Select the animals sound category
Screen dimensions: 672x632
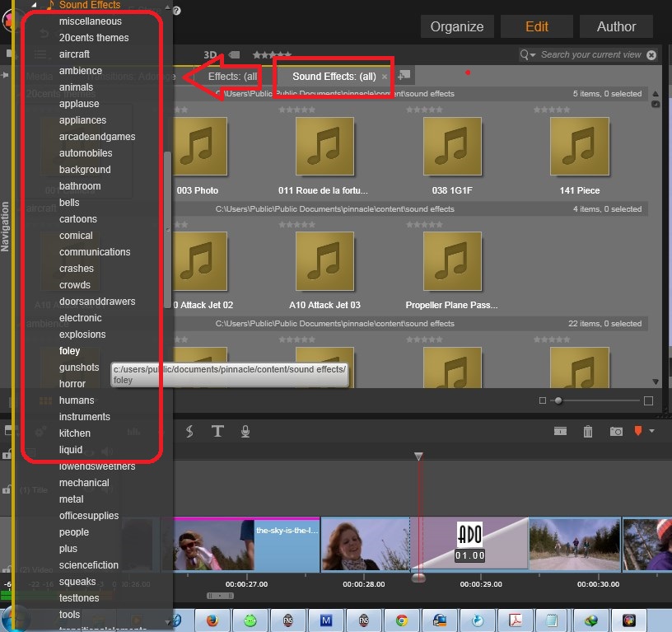tap(76, 87)
